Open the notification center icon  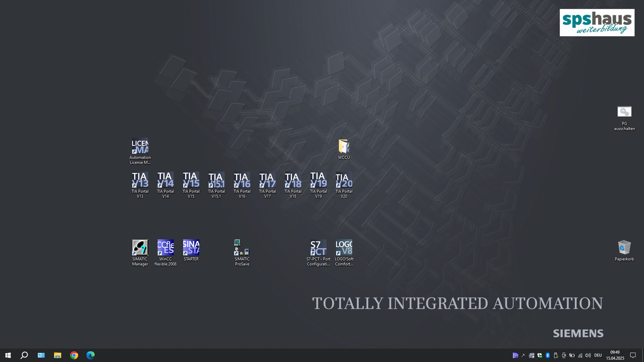pos(633,355)
